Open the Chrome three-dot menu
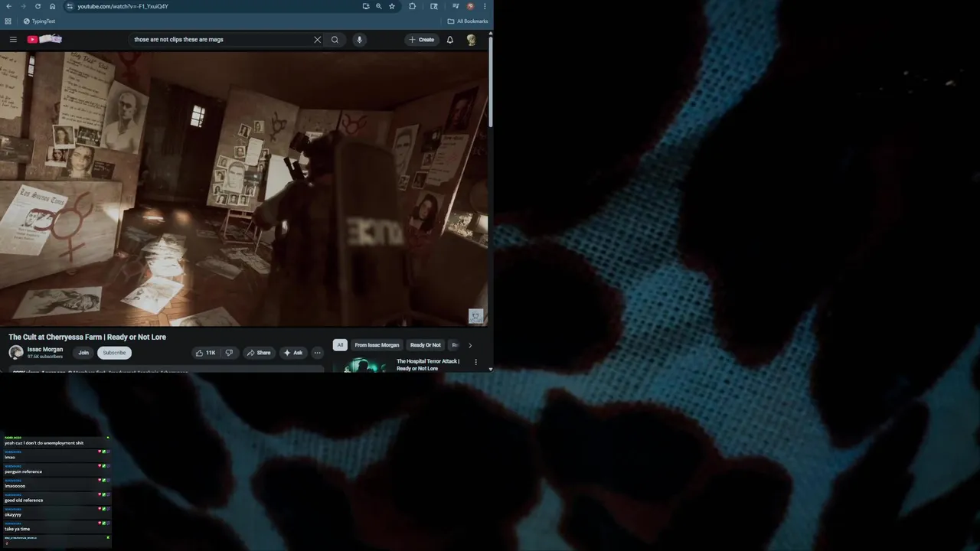980x551 pixels. 485,6
